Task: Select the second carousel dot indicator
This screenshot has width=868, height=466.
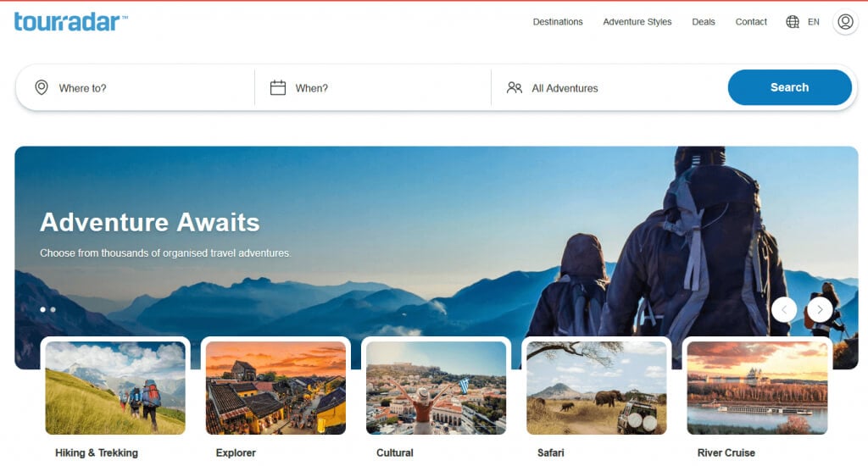Action: point(53,309)
